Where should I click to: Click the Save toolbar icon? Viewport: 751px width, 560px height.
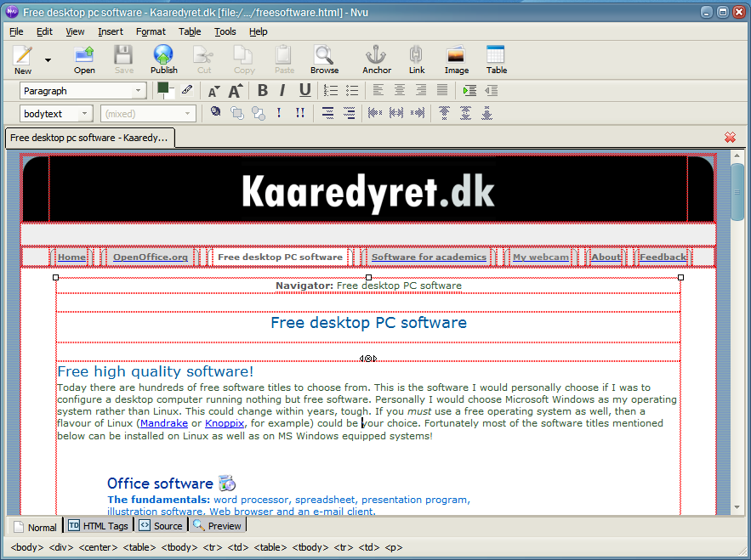click(123, 59)
